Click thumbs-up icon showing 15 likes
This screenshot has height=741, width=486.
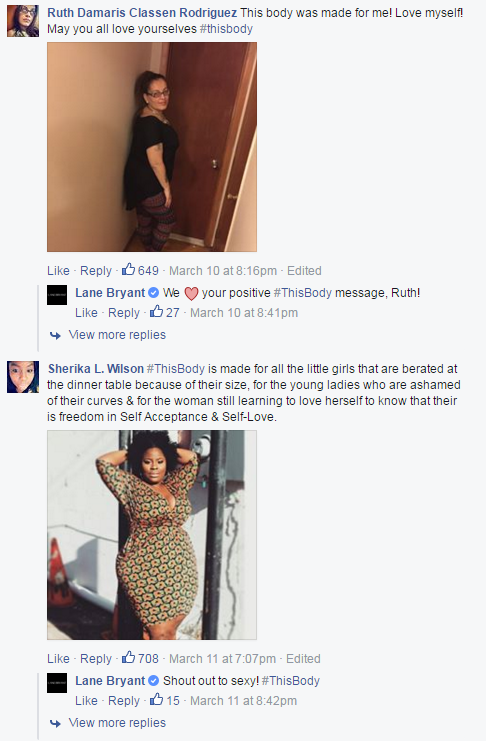tap(156, 699)
